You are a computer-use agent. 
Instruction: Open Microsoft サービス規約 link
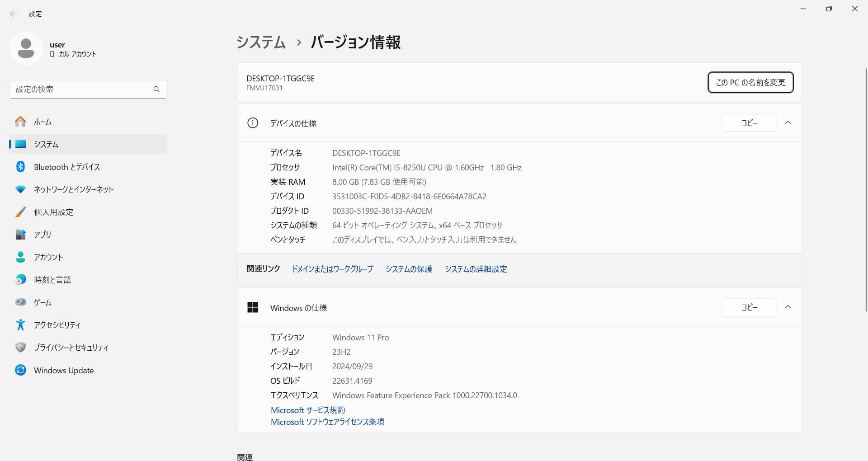[x=308, y=410]
